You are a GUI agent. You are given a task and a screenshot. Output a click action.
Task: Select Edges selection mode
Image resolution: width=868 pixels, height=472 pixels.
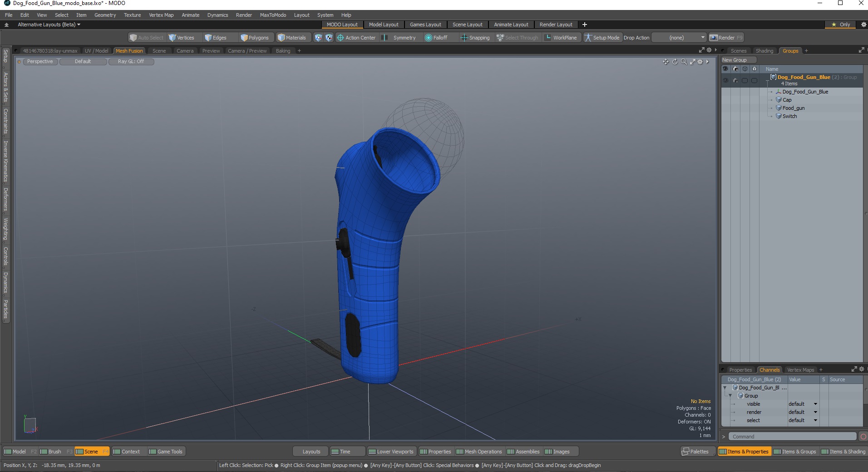click(x=216, y=38)
